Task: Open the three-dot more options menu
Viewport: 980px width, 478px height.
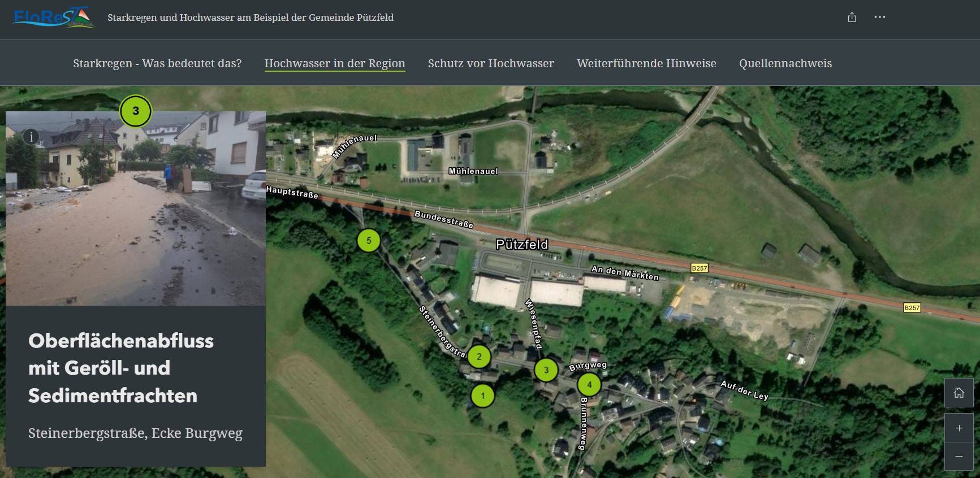Action: 879,18
